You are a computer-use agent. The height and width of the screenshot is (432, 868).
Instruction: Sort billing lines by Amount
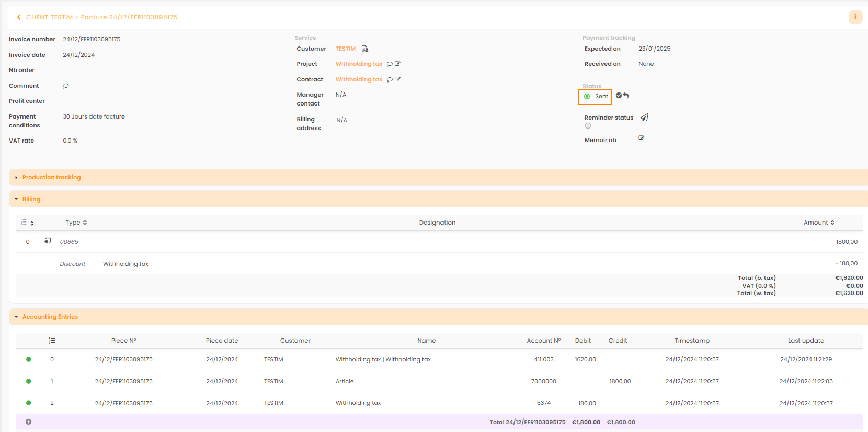pos(818,223)
